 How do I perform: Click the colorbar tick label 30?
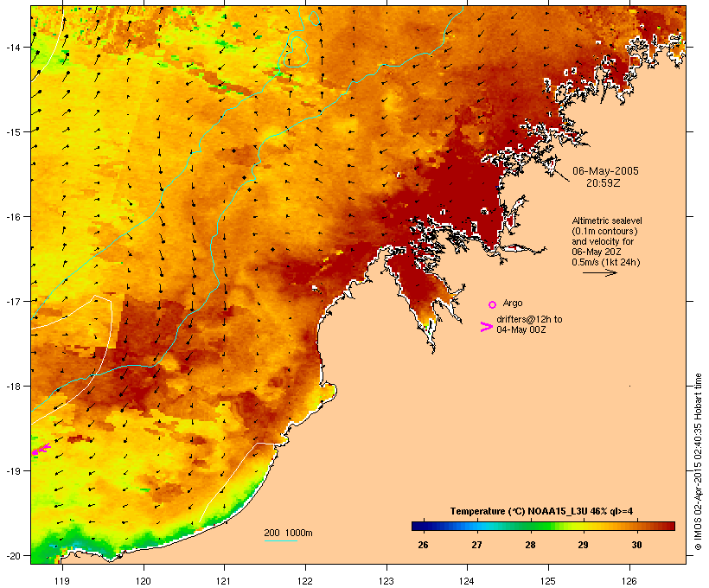click(636, 545)
